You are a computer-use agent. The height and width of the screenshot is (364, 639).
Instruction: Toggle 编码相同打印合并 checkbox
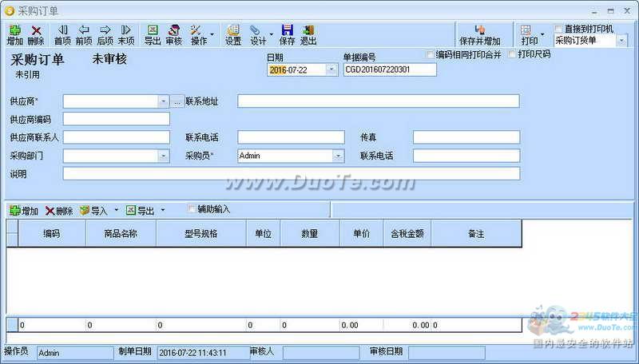point(431,55)
